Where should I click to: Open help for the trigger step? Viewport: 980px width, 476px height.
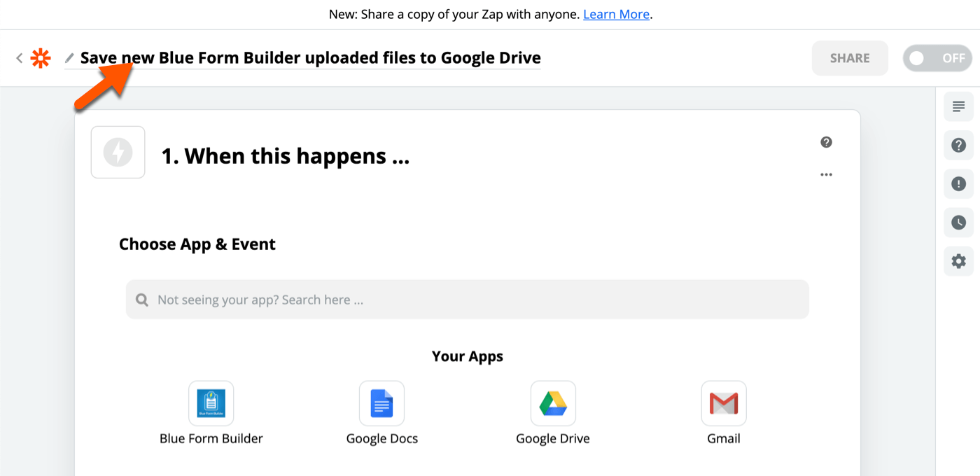click(826, 142)
